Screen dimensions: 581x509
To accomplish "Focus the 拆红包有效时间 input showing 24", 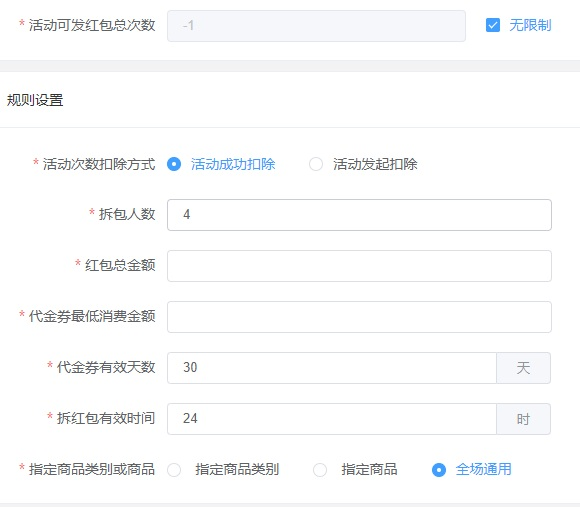I will tap(332, 419).
